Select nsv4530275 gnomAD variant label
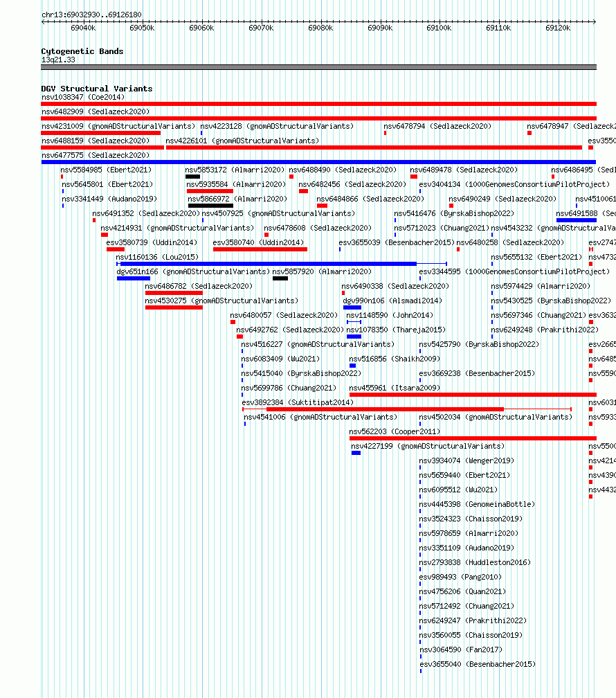Screen dimensions: 616x698 pyautogui.click(x=221, y=301)
